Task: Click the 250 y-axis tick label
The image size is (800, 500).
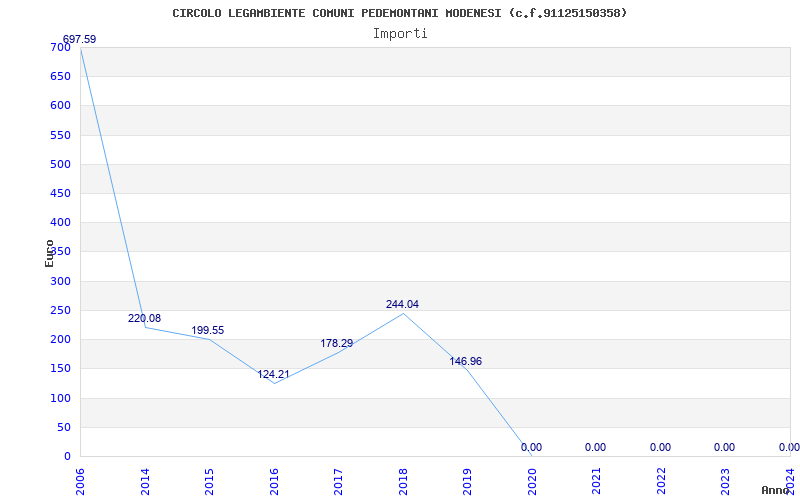Action: click(60, 310)
